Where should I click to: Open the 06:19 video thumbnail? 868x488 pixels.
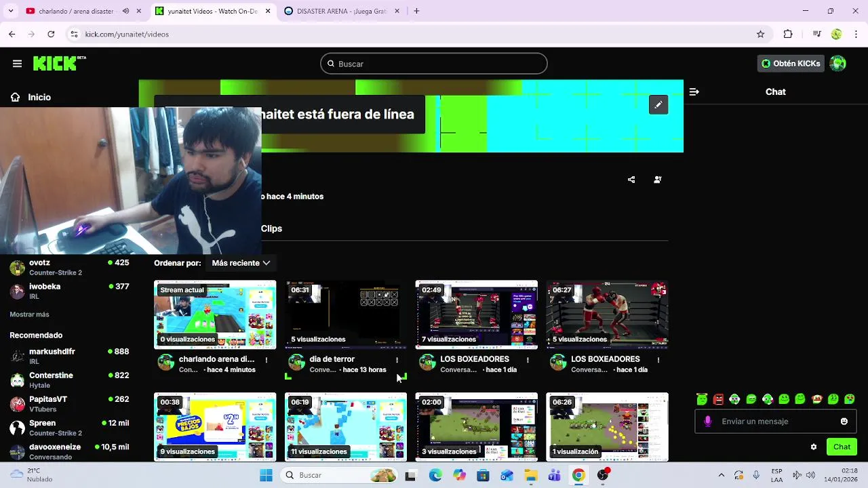click(346, 427)
